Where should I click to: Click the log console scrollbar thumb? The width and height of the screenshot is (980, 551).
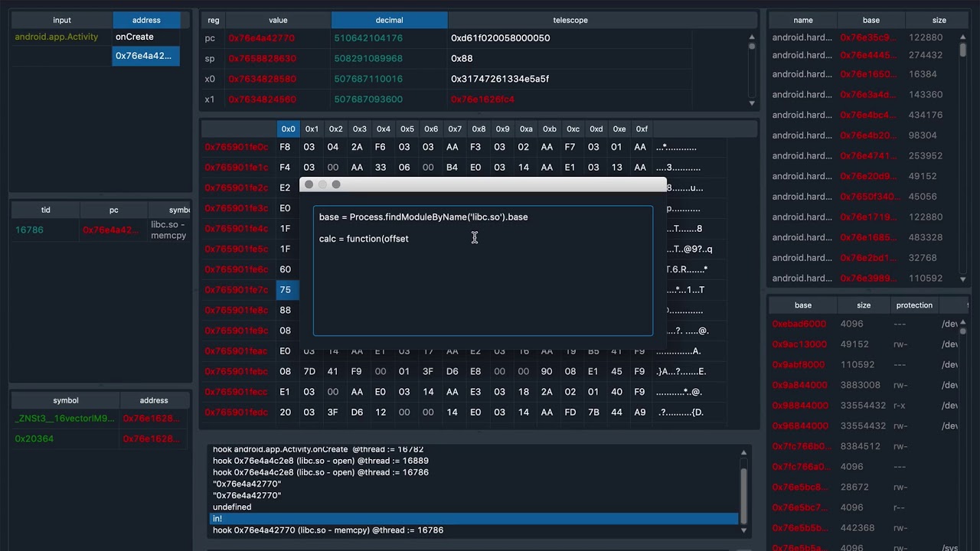point(743,495)
